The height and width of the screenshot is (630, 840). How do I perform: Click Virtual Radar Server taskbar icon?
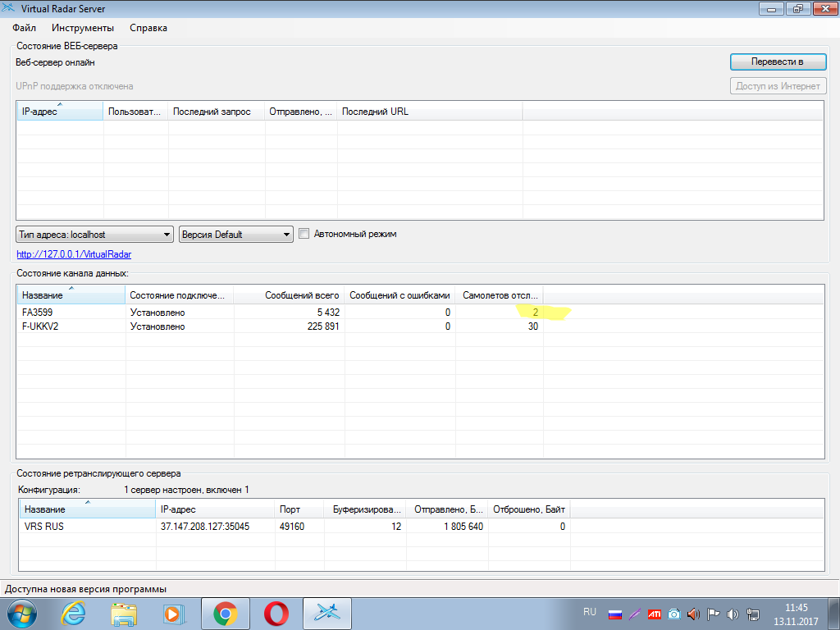(x=327, y=613)
